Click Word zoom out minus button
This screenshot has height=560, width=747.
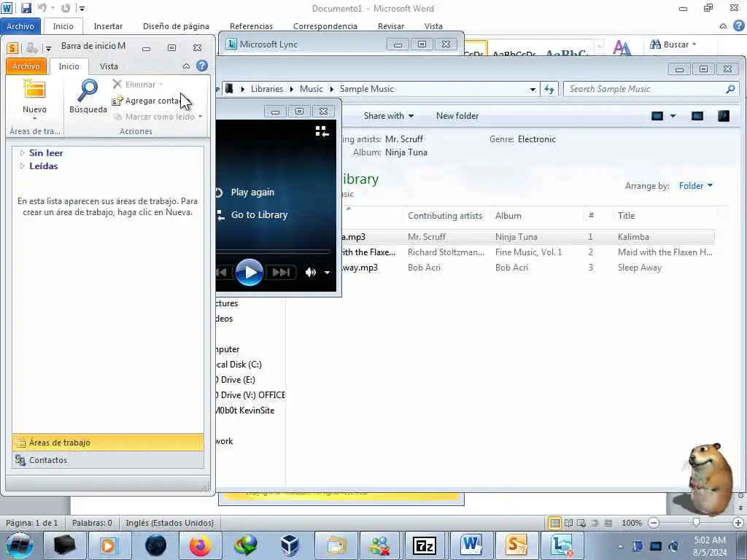pos(654,523)
